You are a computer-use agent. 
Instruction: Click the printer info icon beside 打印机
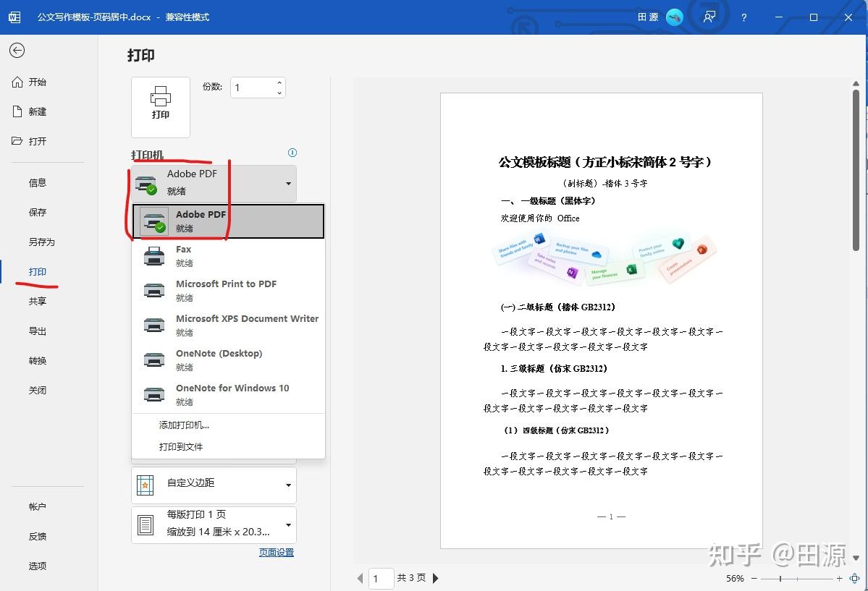pos(292,153)
